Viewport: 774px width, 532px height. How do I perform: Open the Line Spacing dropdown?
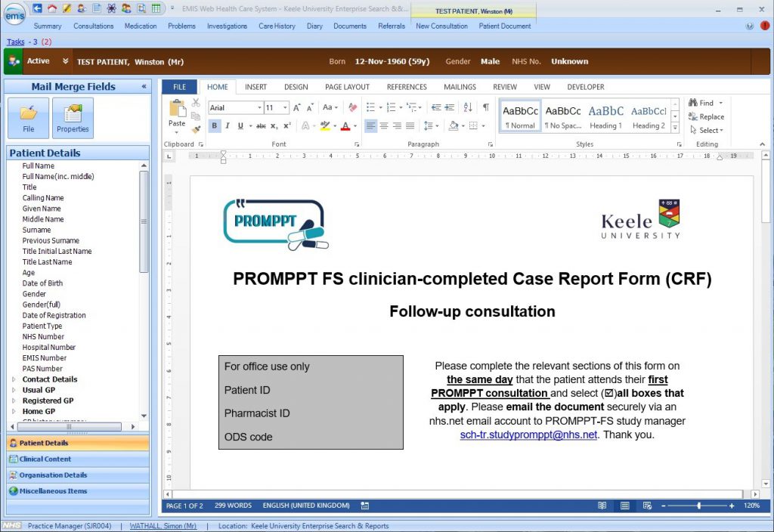(431, 126)
